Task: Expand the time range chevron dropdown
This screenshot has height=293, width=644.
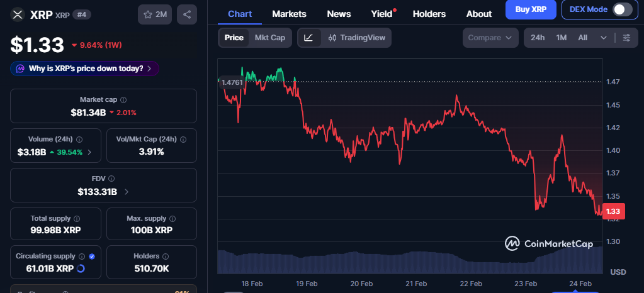Action: (604, 38)
